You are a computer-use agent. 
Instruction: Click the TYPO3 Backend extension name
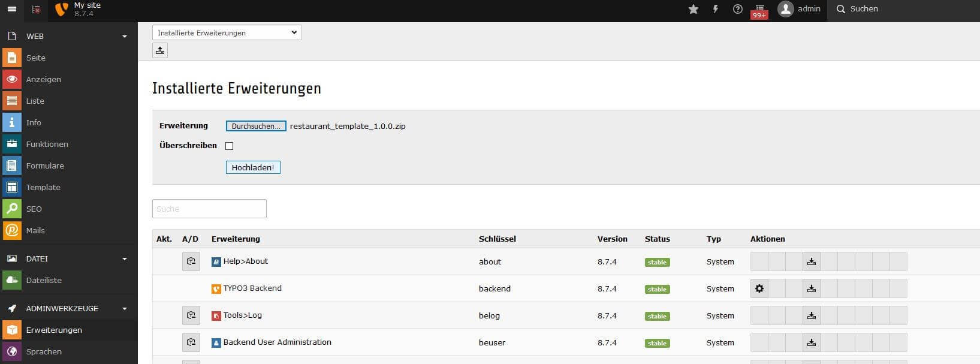[252, 288]
